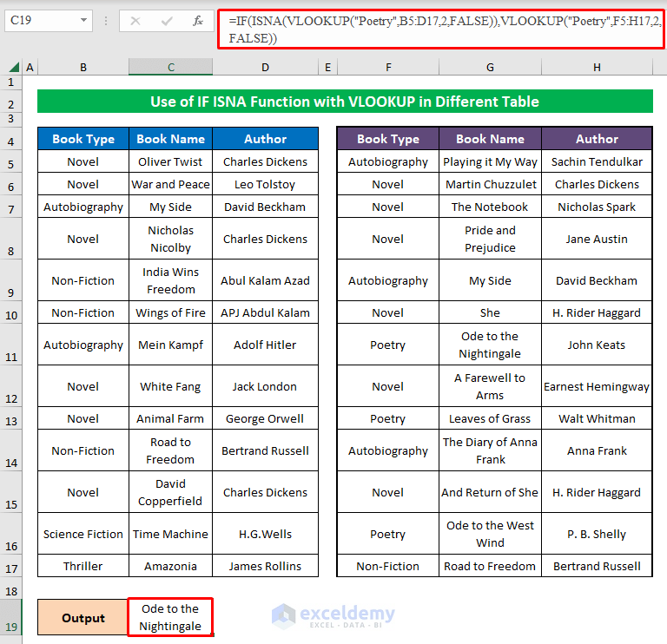The height and width of the screenshot is (644, 667).
Task: Select the Sachin Tendulkar cell
Action: [597, 161]
